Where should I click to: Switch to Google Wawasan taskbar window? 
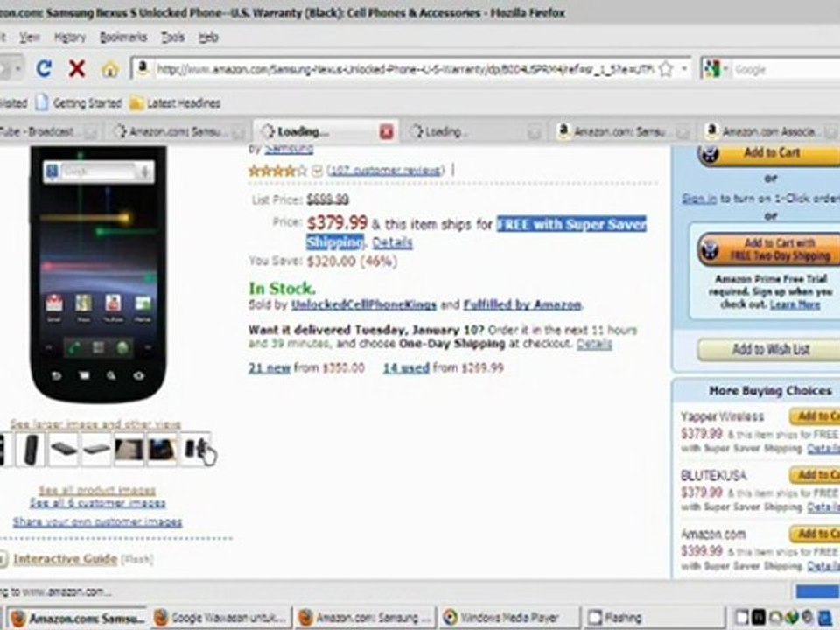pos(221,618)
